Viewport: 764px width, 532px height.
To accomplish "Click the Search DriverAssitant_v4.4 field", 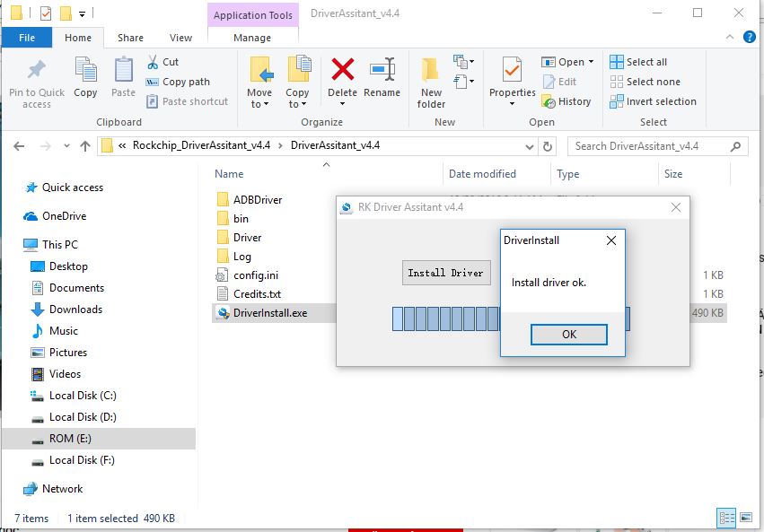I will [x=649, y=146].
